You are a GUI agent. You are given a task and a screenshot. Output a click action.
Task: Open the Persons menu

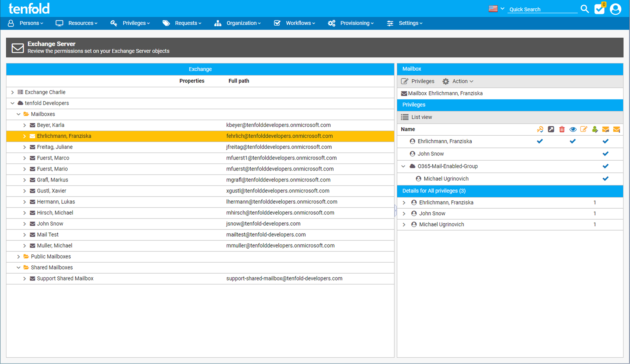click(25, 23)
